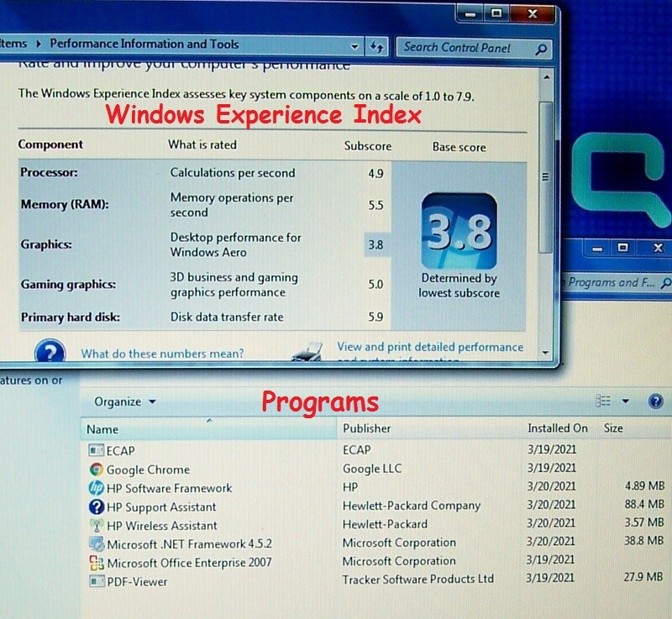Click the Google Chrome icon in the list

tap(97, 469)
